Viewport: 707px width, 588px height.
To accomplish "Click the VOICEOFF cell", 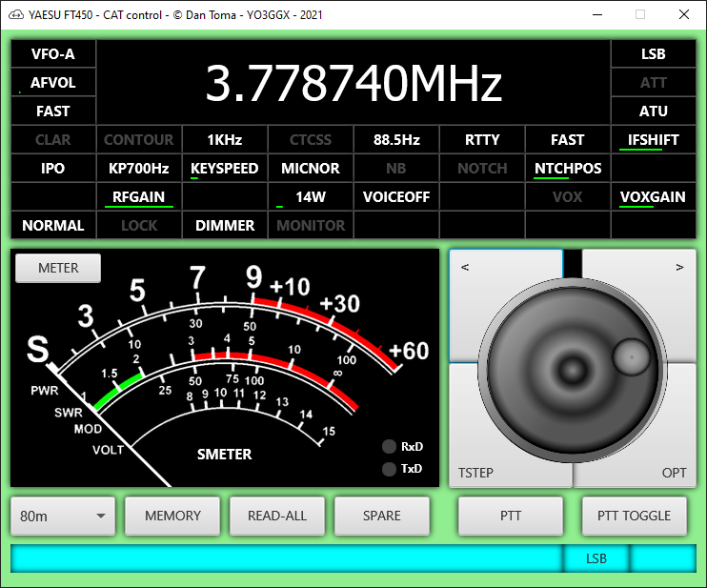I will pos(396,196).
